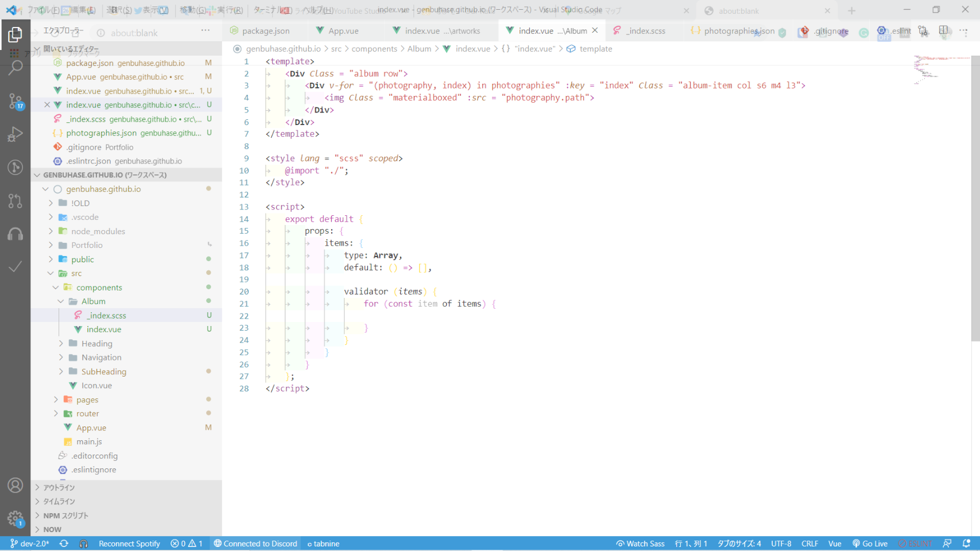Start Go Live server
980x551 pixels.
pyautogui.click(x=870, y=544)
